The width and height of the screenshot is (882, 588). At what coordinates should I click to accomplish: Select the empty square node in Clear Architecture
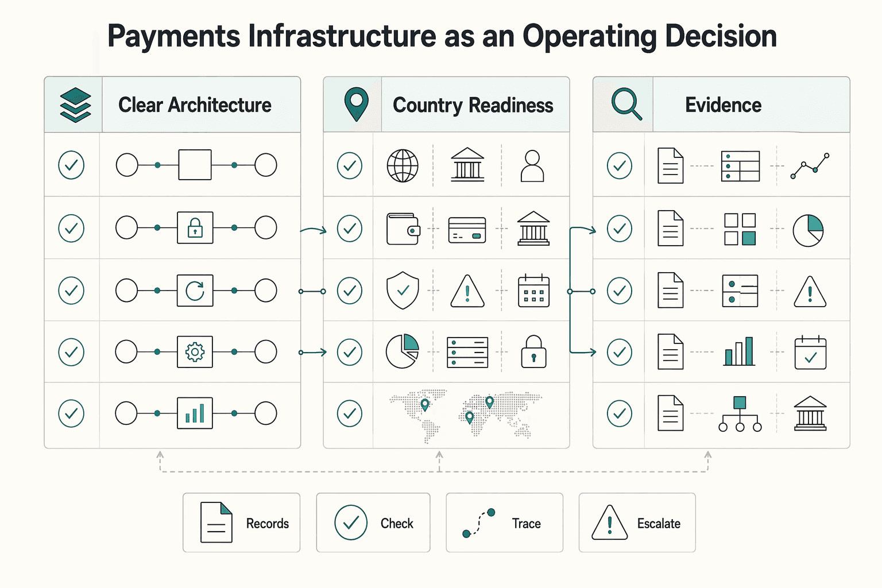[x=195, y=165]
